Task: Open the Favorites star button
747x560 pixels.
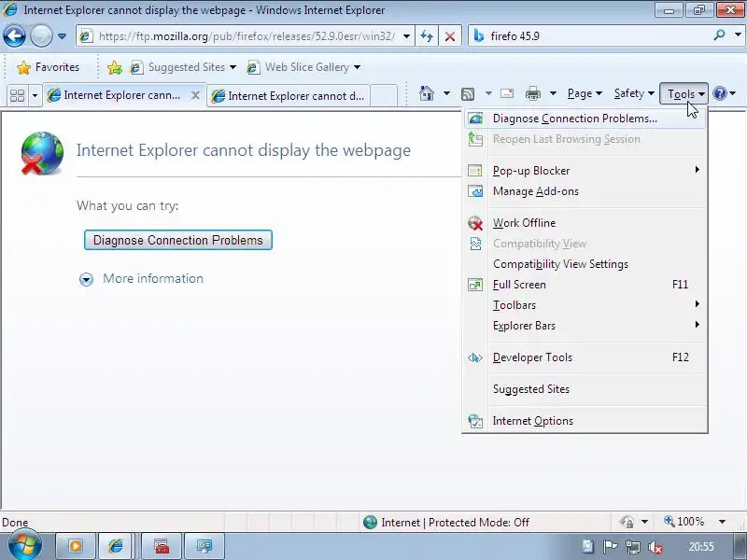Action: (x=48, y=67)
